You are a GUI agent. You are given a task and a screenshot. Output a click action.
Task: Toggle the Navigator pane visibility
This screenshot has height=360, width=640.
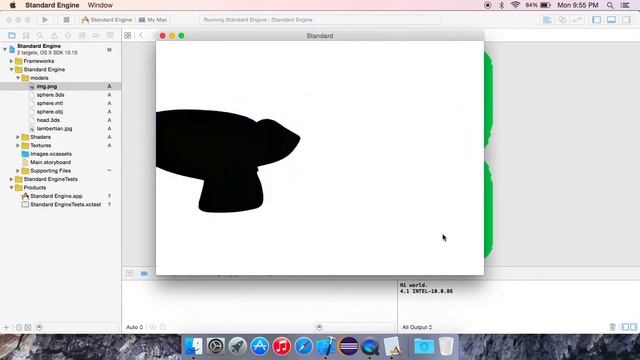(x=596, y=20)
